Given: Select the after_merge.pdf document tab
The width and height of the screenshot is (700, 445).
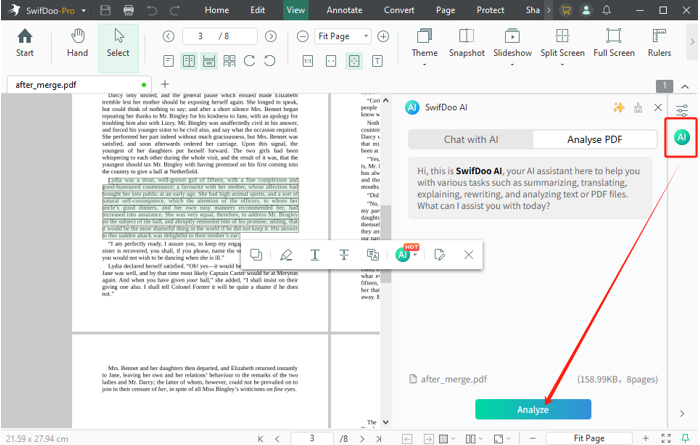Looking at the screenshot, I should click(x=79, y=84).
